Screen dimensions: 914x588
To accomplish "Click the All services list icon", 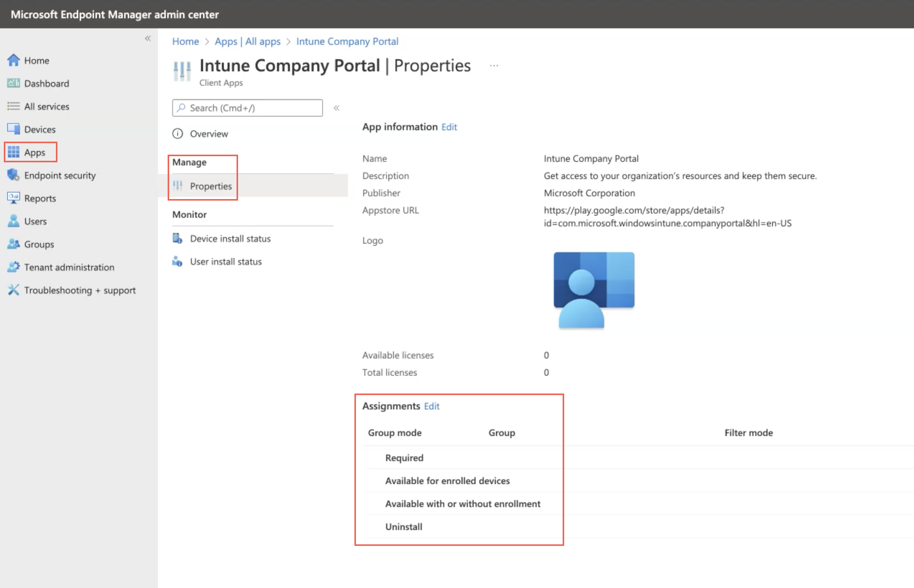I will point(13,106).
